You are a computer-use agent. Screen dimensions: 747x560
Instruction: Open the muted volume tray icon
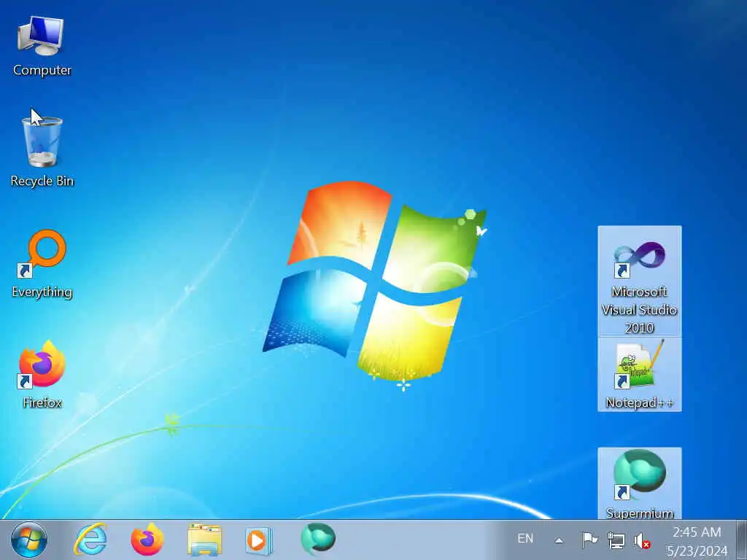tap(642, 541)
